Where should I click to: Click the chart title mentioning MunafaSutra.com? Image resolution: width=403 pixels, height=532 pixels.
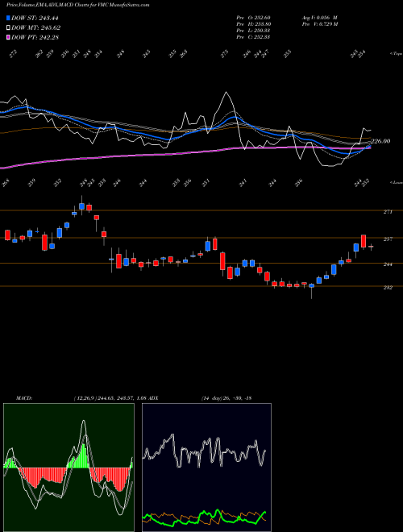(x=77, y=5)
